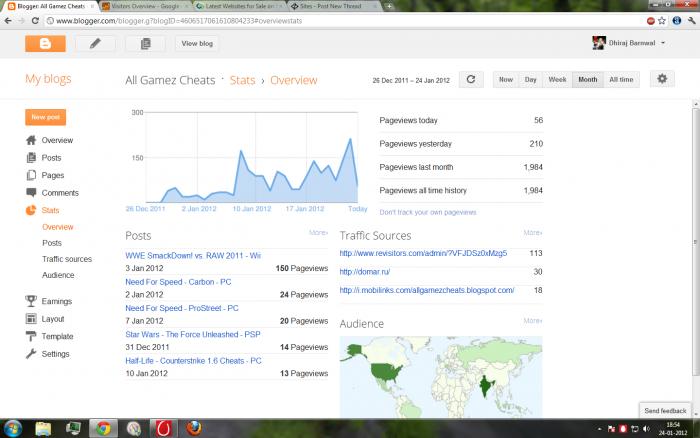Click the Pages icon in sidebar
The image size is (700, 438).
click(31, 175)
